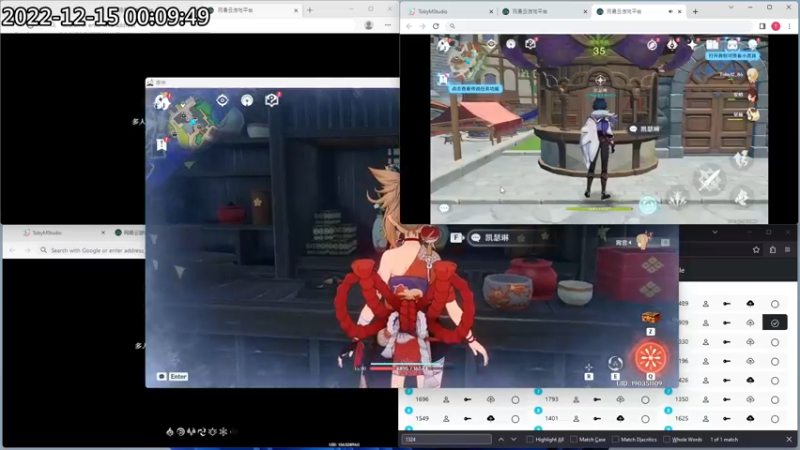Enable Highlight All checkbox in find bar

coord(530,439)
